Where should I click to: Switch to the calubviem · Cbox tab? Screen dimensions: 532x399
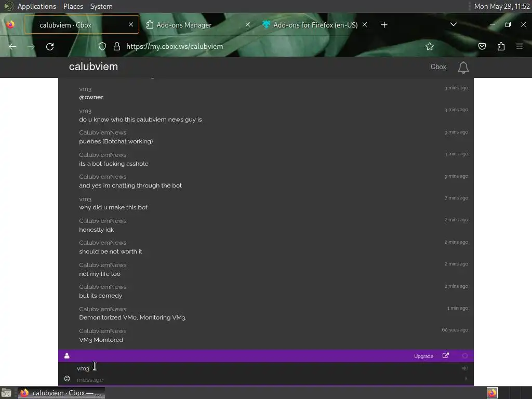point(82,24)
